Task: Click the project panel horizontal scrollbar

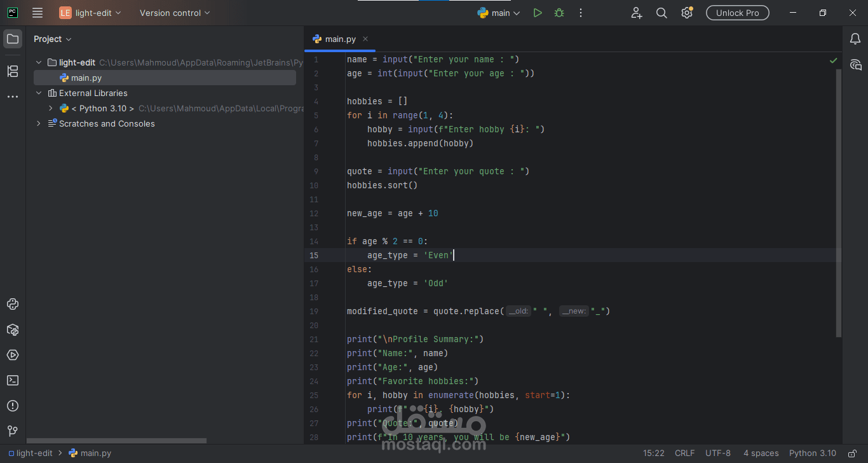Action: click(116, 441)
